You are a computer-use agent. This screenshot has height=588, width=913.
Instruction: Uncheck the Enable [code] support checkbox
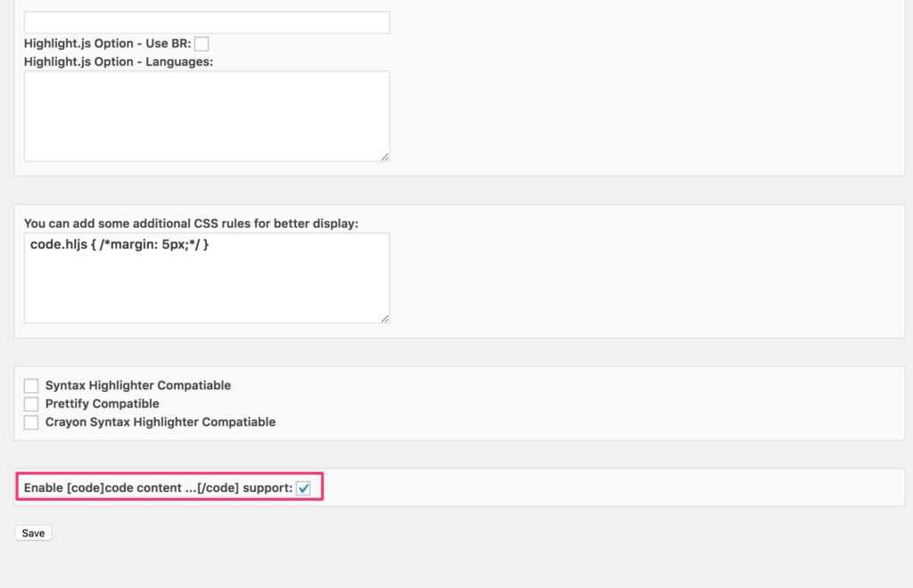pyautogui.click(x=303, y=488)
